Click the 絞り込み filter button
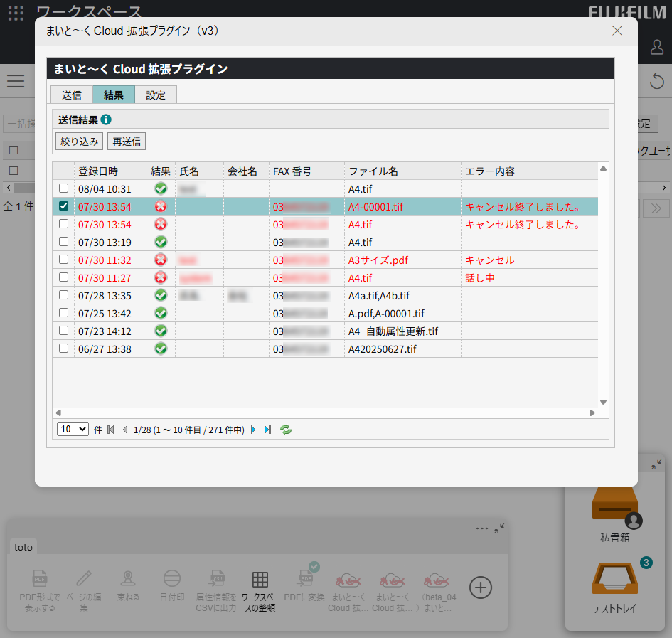The image size is (672, 638). coord(79,141)
